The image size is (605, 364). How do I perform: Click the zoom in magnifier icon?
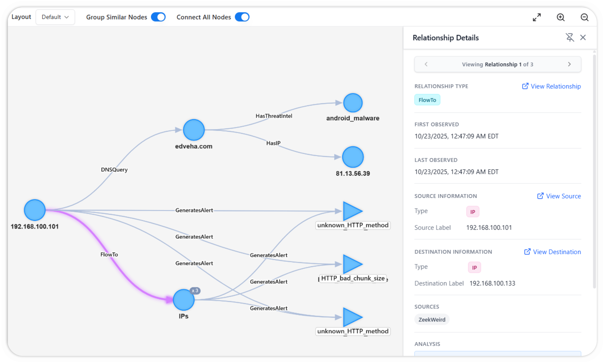click(561, 17)
